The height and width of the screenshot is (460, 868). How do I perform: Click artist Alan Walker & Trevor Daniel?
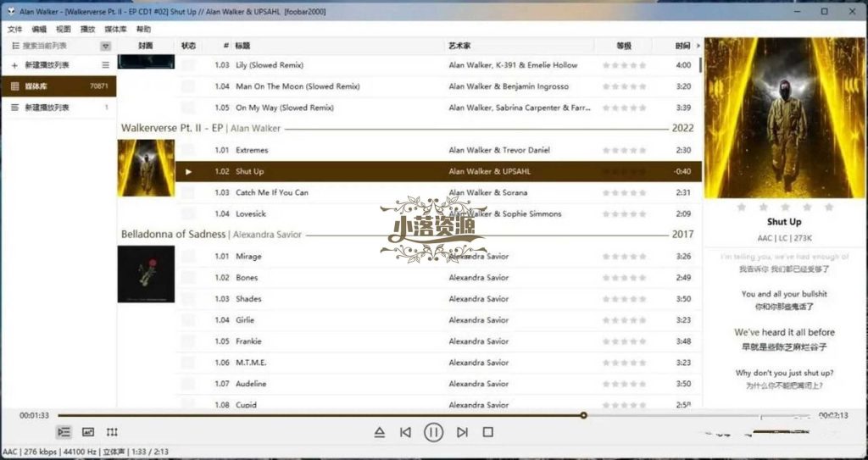point(499,151)
